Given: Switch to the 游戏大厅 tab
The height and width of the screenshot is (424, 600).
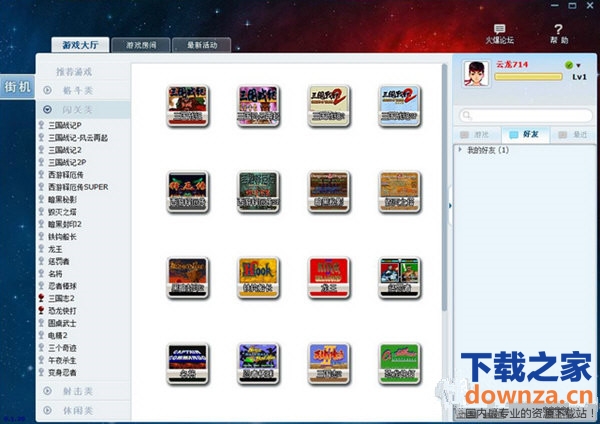Looking at the screenshot, I should (80, 45).
